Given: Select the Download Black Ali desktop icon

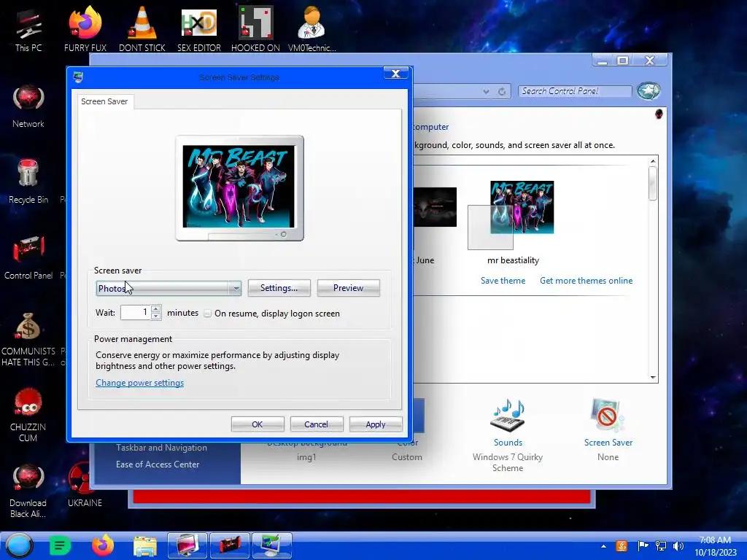Looking at the screenshot, I should 28,491.
